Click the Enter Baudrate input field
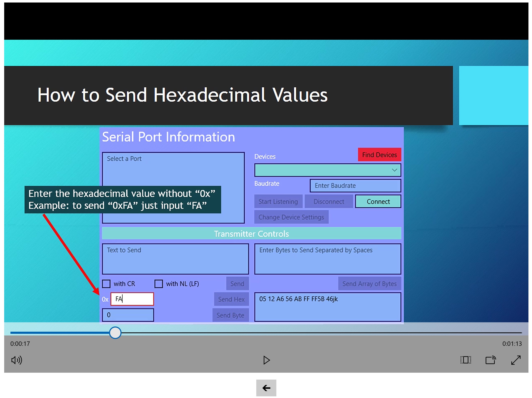 click(355, 186)
